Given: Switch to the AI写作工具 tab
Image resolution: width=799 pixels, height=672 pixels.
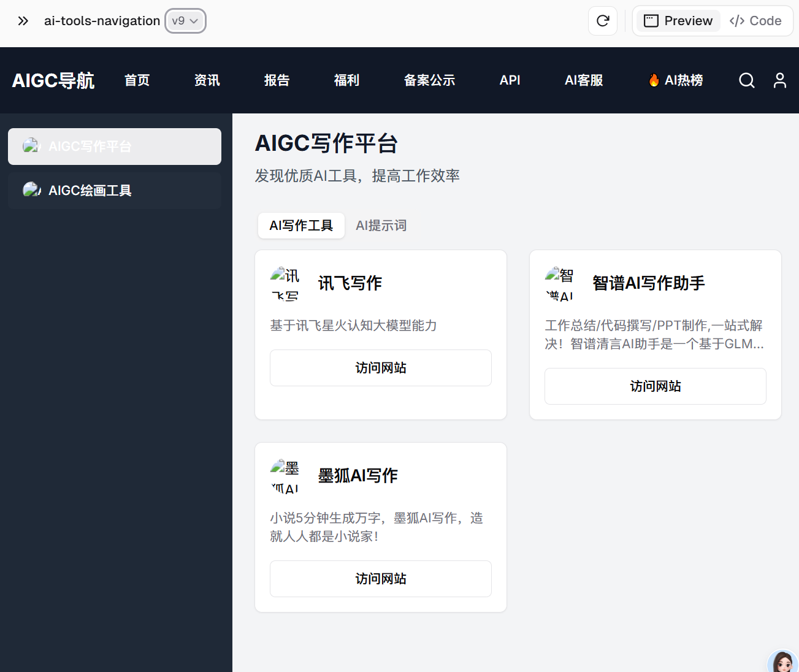Looking at the screenshot, I should pyautogui.click(x=301, y=225).
